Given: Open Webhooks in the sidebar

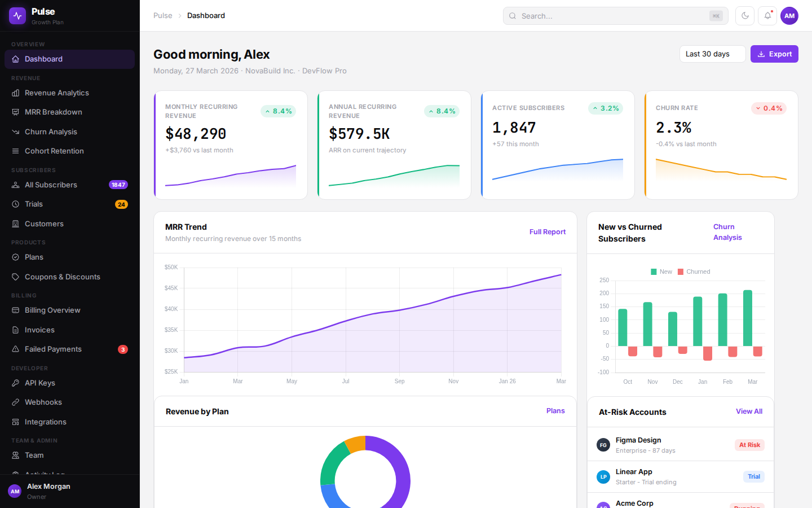Looking at the screenshot, I should [70, 402].
